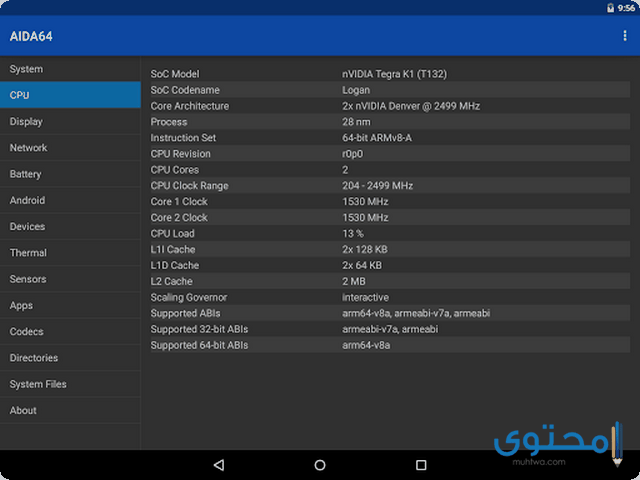Tap the 204 - 2499 MHz value
Viewport: 640px width, 480px height.
[x=378, y=185]
